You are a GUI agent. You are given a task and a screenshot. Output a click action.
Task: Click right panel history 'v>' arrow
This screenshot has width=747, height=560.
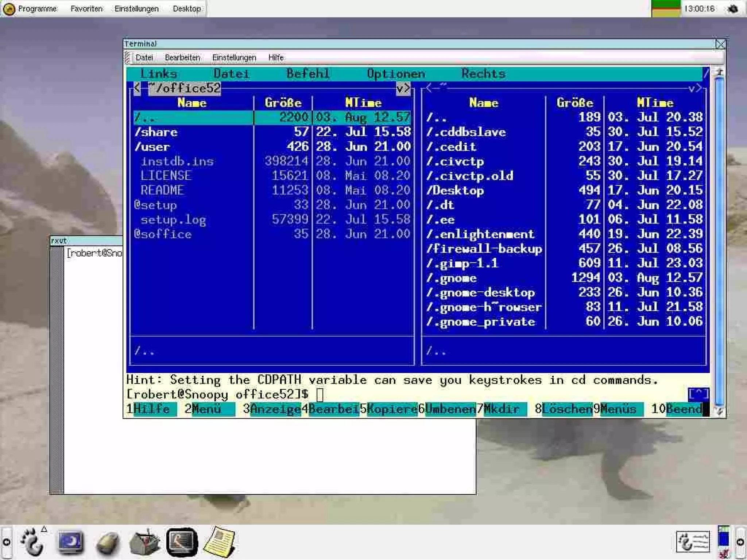point(694,88)
